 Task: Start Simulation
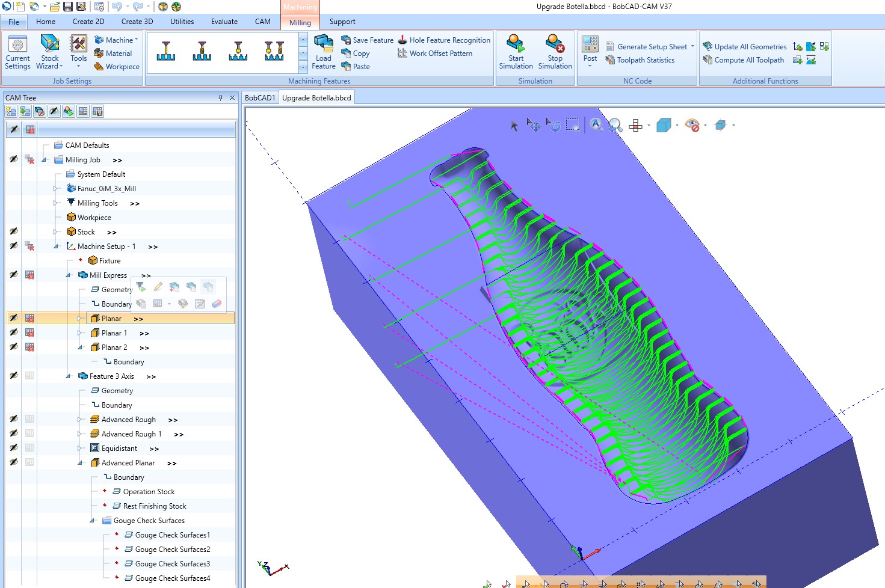(x=516, y=52)
